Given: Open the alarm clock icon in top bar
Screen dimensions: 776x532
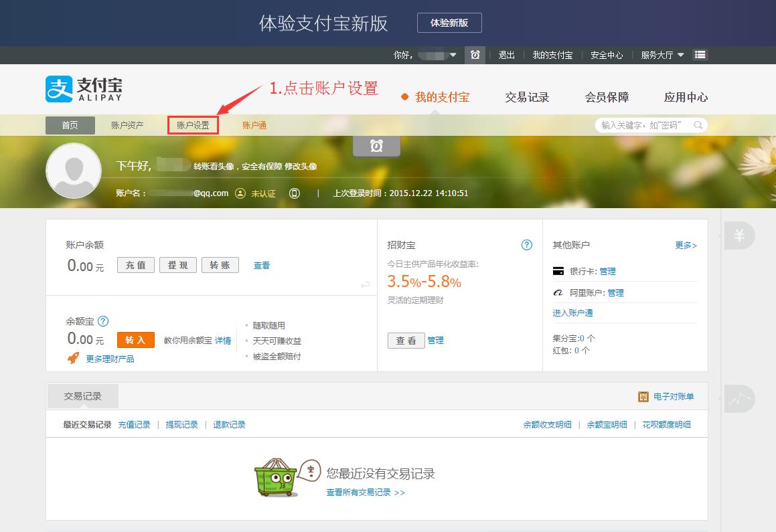Looking at the screenshot, I should [x=475, y=55].
